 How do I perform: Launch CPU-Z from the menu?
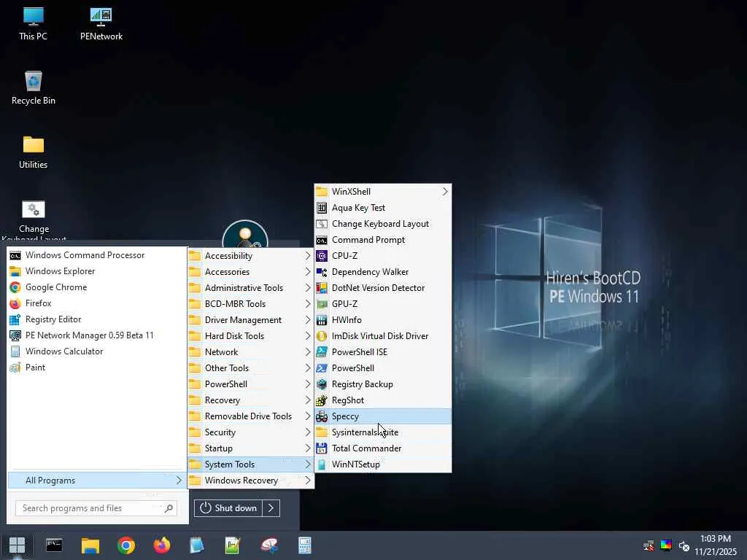tap(383, 256)
